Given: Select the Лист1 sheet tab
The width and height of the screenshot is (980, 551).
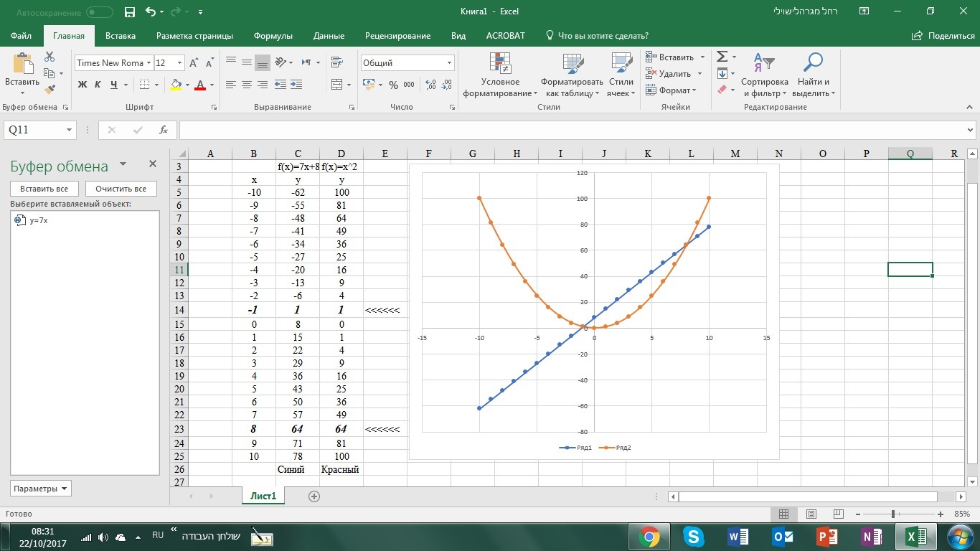Looking at the screenshot, I should tap(264, 496).
